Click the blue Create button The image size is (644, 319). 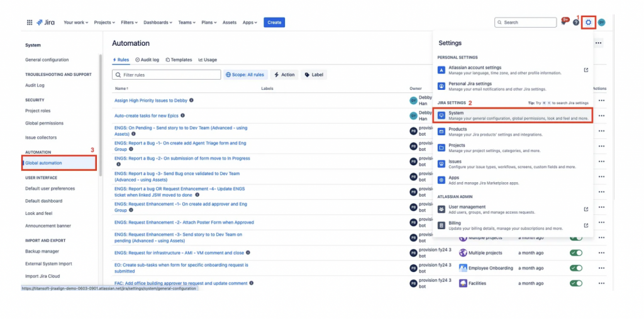(274, 23)
